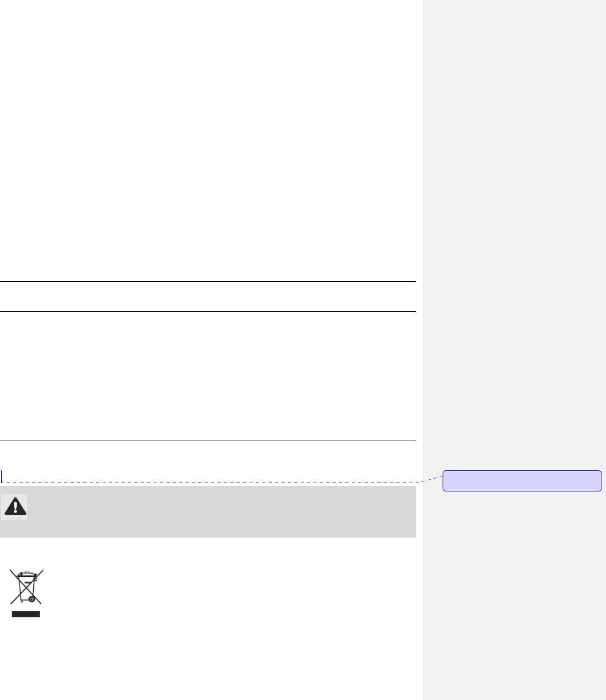Click the white gap between callout box and bin

coord(208,552)
